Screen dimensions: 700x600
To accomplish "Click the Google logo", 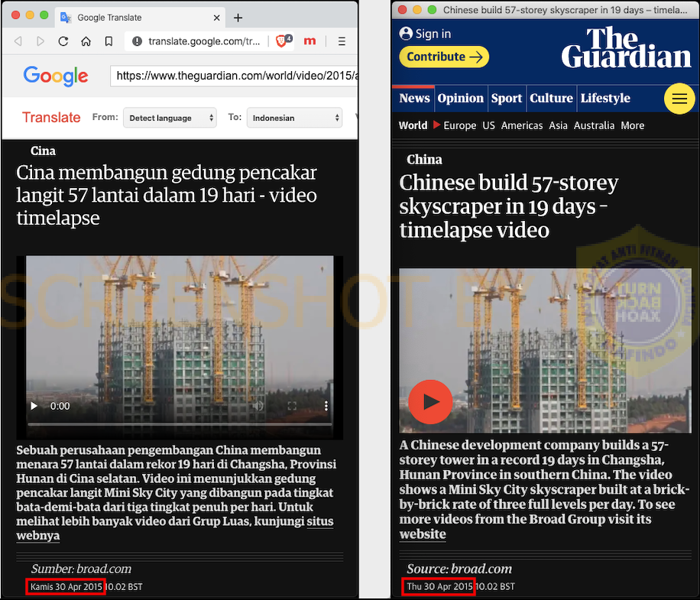I will click(x=56, y=76).
